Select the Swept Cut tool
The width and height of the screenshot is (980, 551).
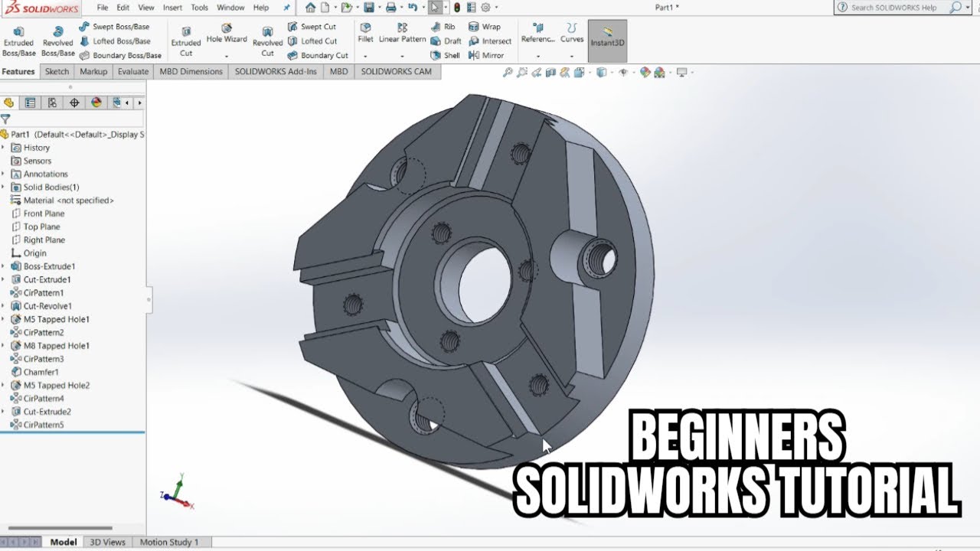click(x=312, y=27)
